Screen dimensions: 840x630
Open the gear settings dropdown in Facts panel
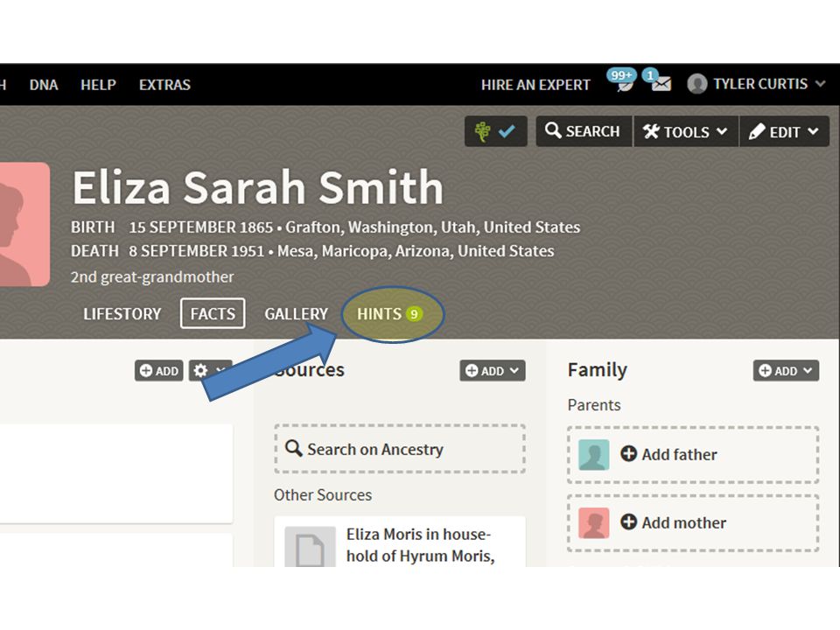[210, 371]
